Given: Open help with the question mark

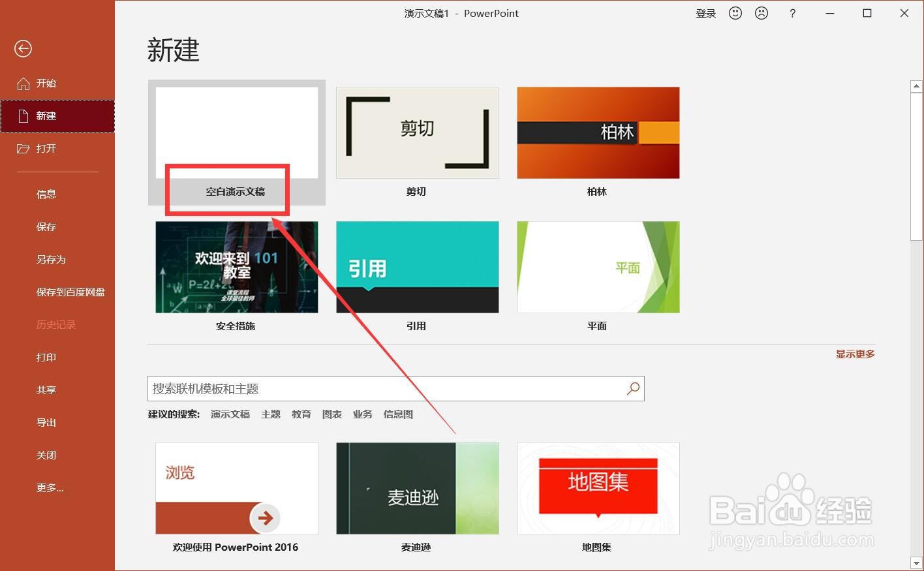Looking at the screenshot, I should click(x=792, y=13).
